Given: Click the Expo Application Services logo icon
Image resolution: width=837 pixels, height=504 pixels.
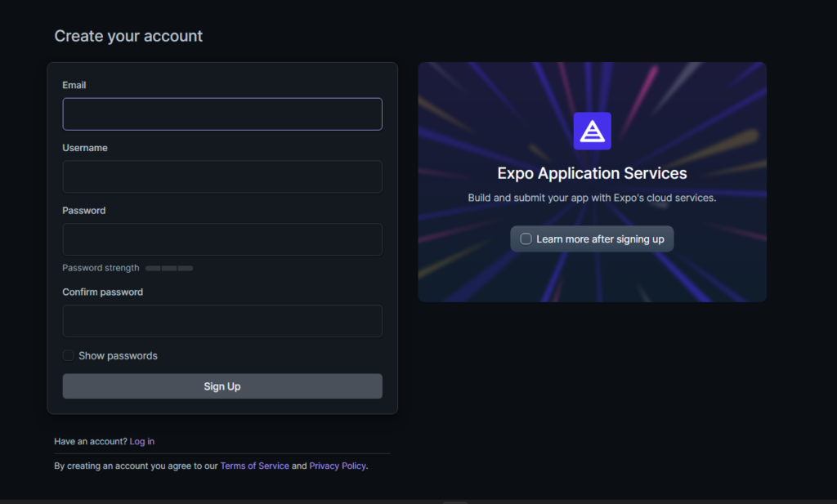Looking at the screenshot, I should click(592, 131).
